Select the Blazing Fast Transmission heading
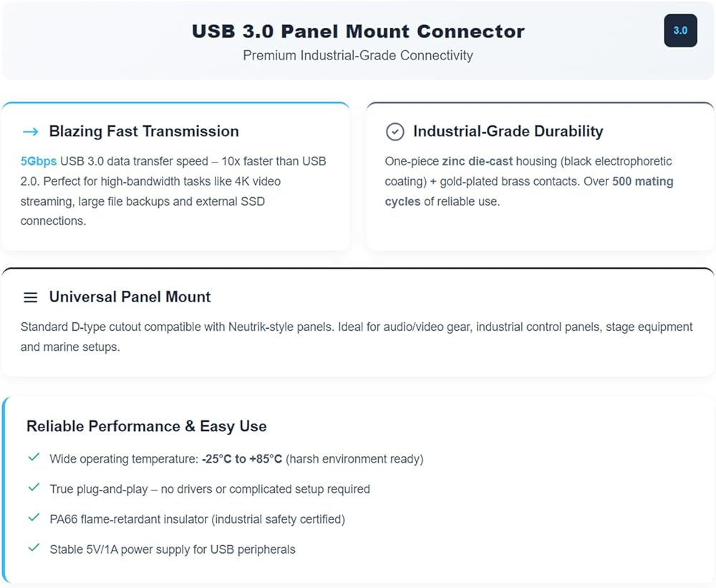The height and width of the screenshot is (588, 716). pyautogui.click(x=144, y=132)
